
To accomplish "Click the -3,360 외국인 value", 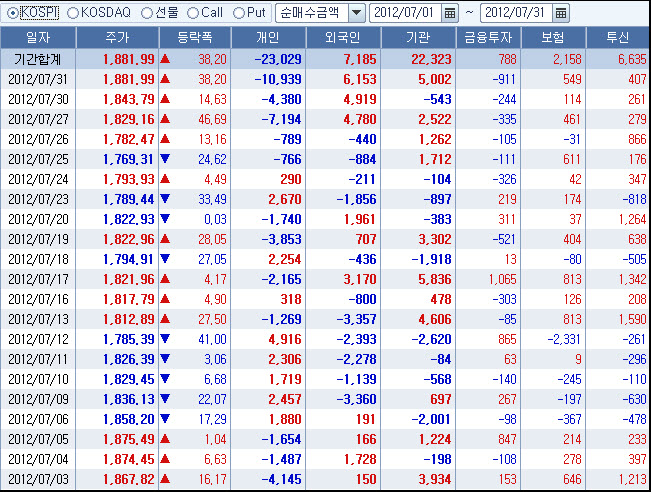I will tap(357, 399).
